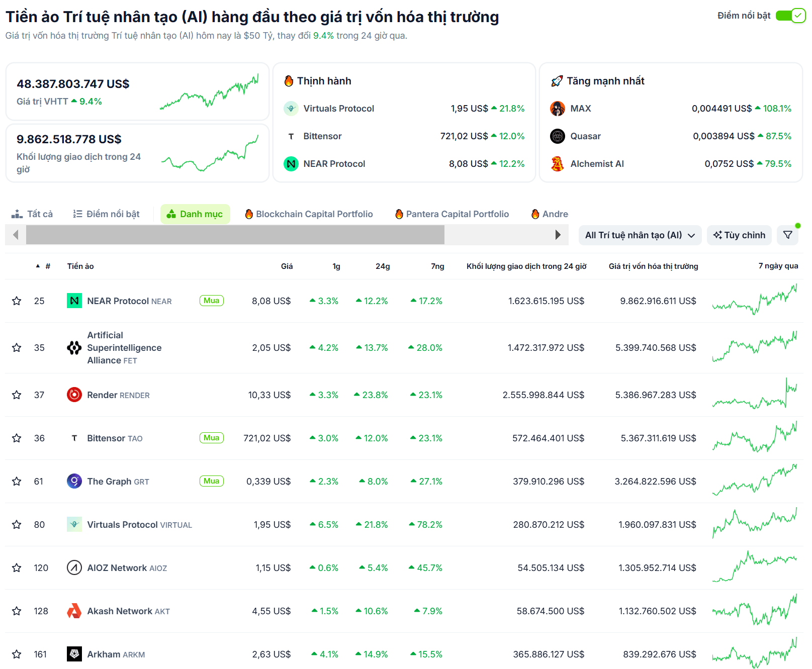Toggle favorite star for Virtuals Protocol
Image resolution: width=812 pixels, height=669 pixels.
(x=17, y=524)
